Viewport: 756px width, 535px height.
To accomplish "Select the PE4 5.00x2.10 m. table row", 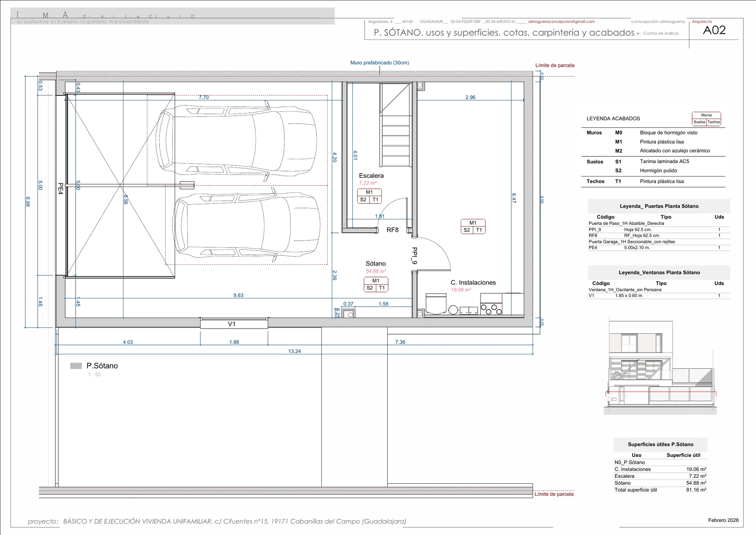I will point(659,248).
